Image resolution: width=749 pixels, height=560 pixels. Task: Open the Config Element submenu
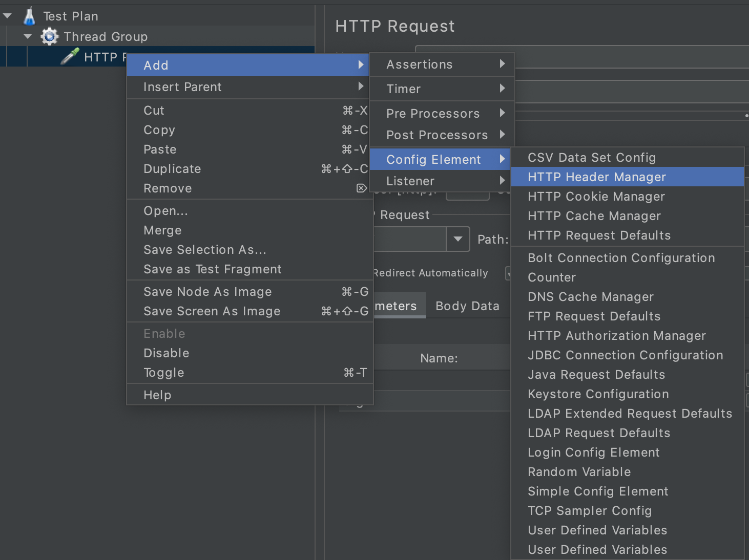click(x=440, y=160)
